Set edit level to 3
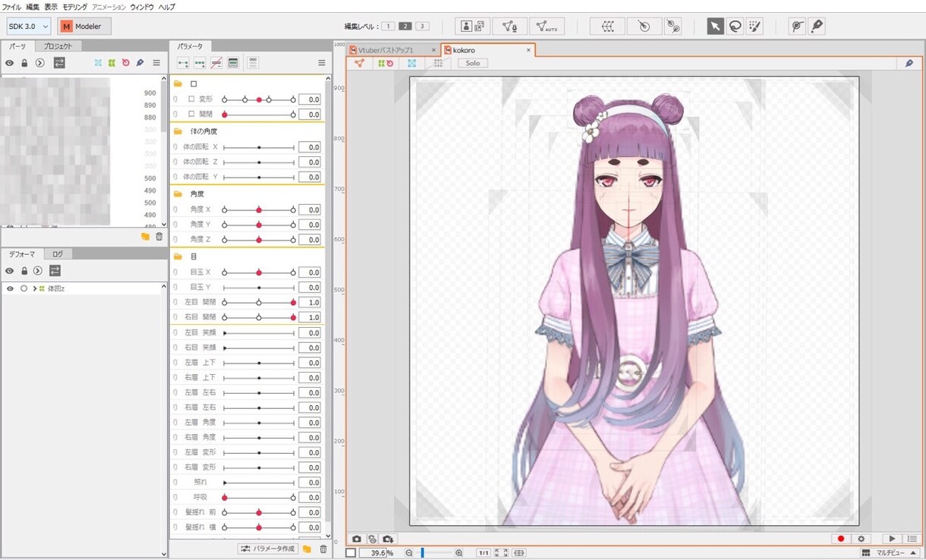The image size is (926, 560). (422, 27)
